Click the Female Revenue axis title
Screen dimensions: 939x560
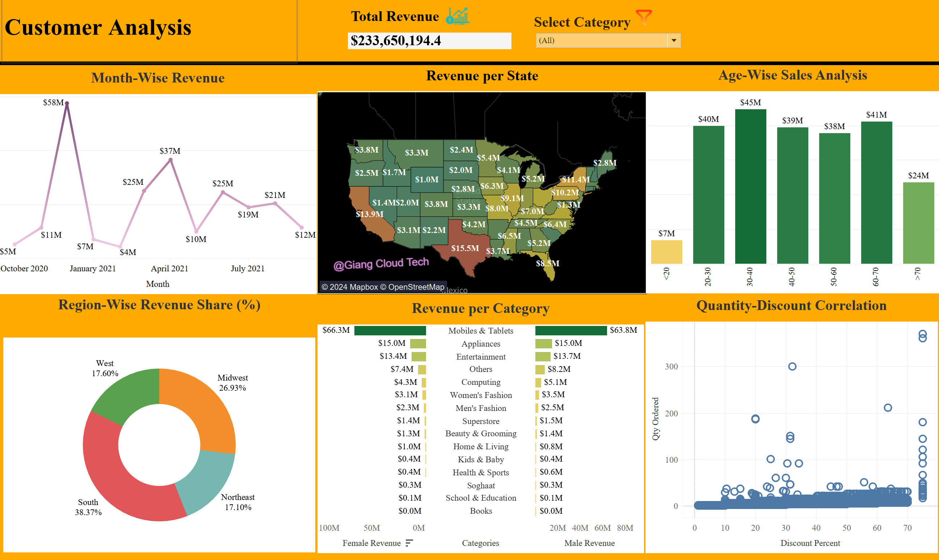371,543
